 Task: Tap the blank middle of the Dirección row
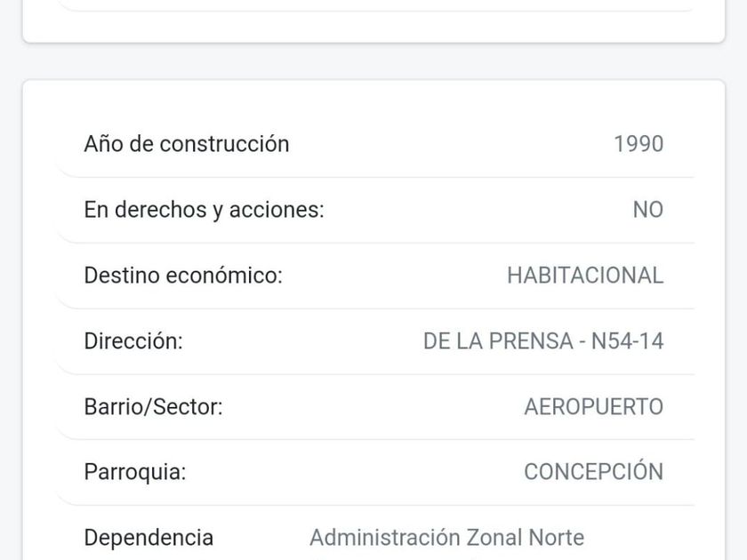(302, 341)
